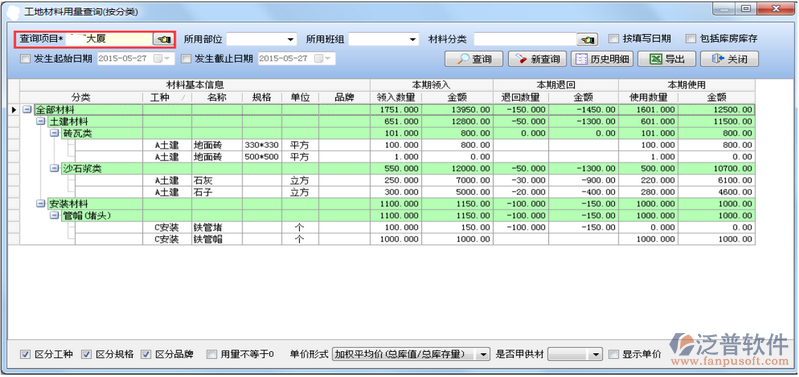Open 历史明细 history details
Image resolution: width=799 pixels, height=377 pixels.
(x=602, y=59)
